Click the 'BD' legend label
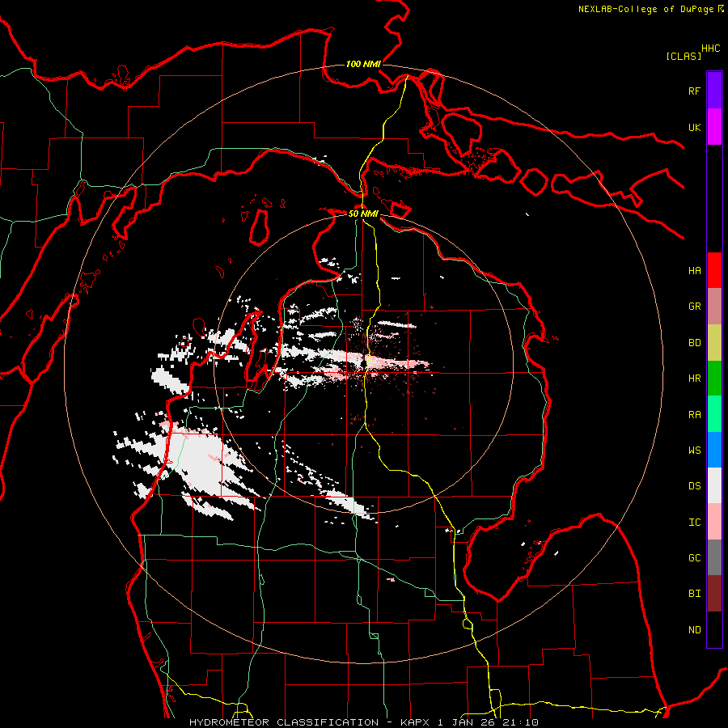 [694, 343]
